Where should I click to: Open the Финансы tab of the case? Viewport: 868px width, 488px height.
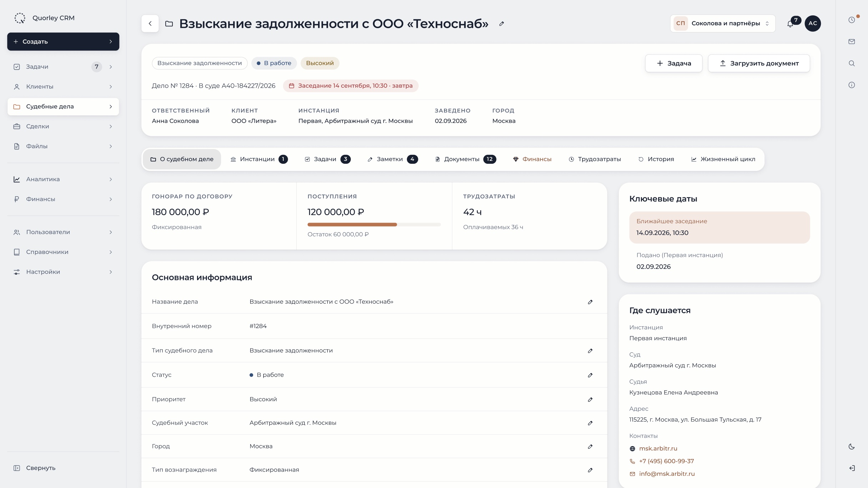[x=532, y=159]
